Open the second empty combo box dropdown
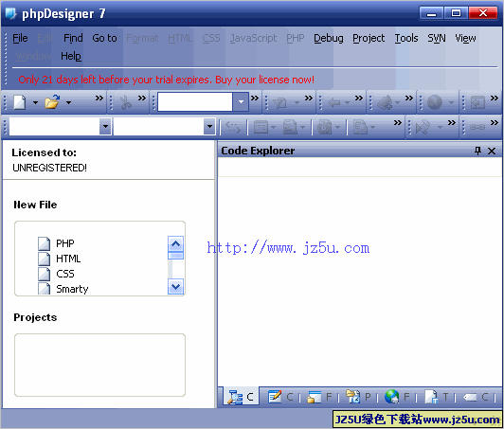Viewport: 504px width, 429px height. pyautogui.click(x=209, y=126)
